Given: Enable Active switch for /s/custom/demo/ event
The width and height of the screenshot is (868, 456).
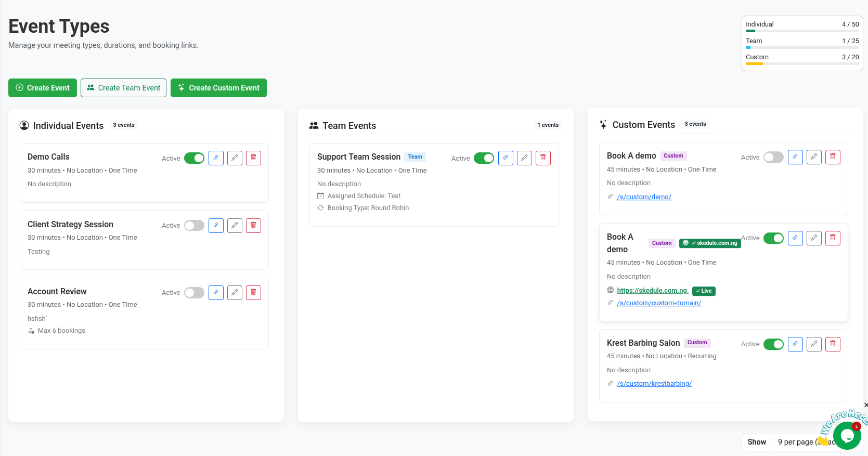Looking at the screenshot, I should (x=773, y=157).
